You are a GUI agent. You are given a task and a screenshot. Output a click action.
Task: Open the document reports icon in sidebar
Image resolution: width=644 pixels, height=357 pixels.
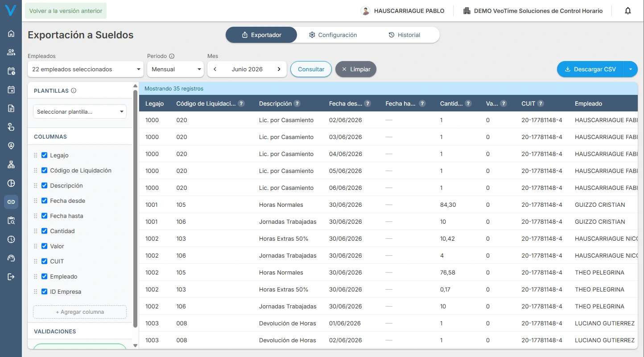11,108
